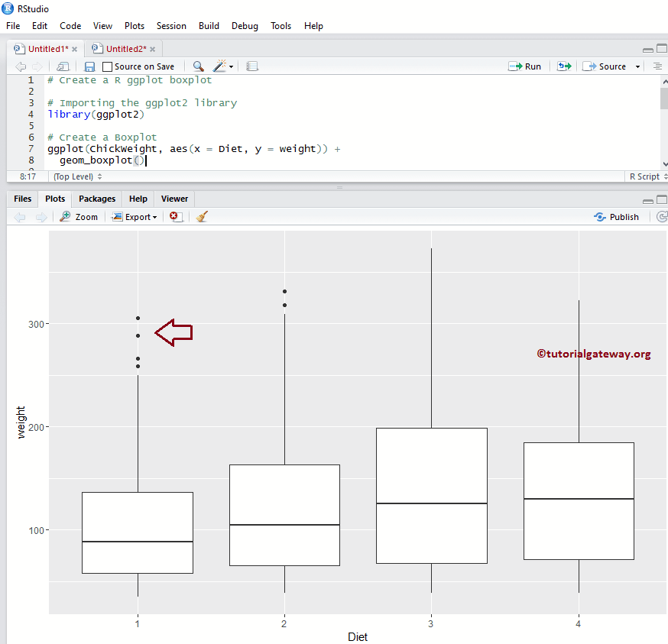668x644 pixels.
Task: Enable the Source on Save checkbox
Action: point(107,66)
